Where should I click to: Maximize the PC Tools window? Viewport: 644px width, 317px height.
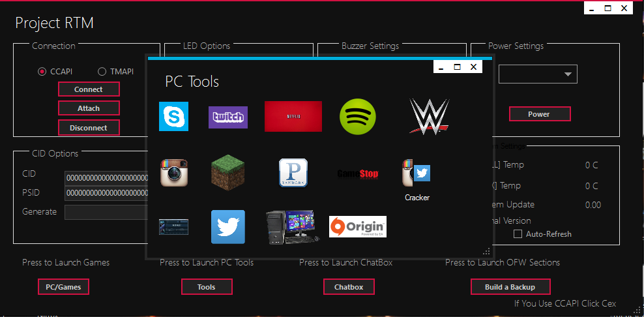coord(457,67)
